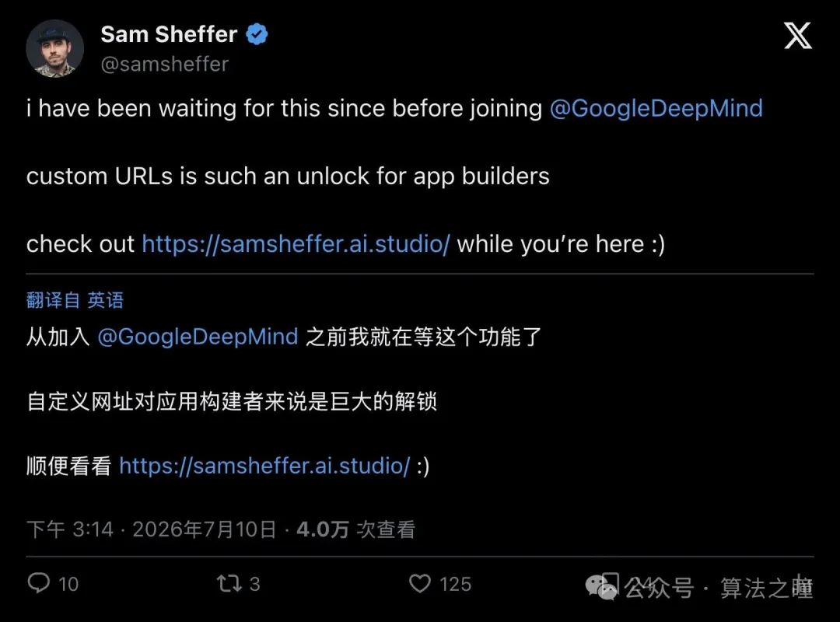Click the repost arrows icon
The width and height of the screenshot is (840, 622).
229,583
